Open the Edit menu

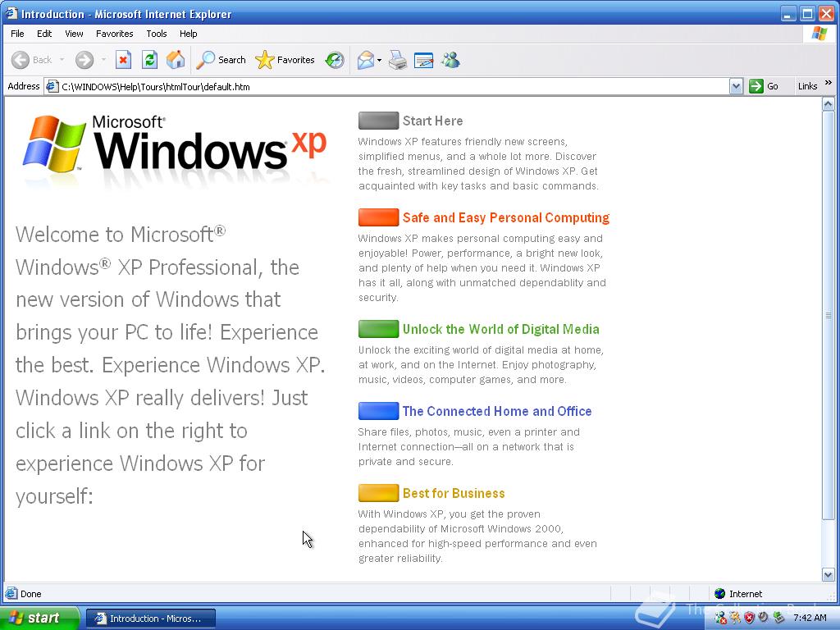point(44,33)
